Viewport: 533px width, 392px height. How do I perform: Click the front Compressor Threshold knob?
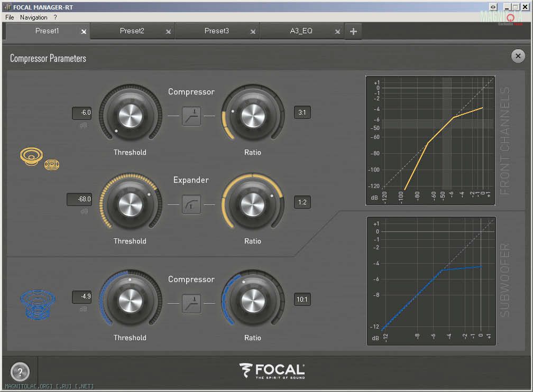pos(130,116)
